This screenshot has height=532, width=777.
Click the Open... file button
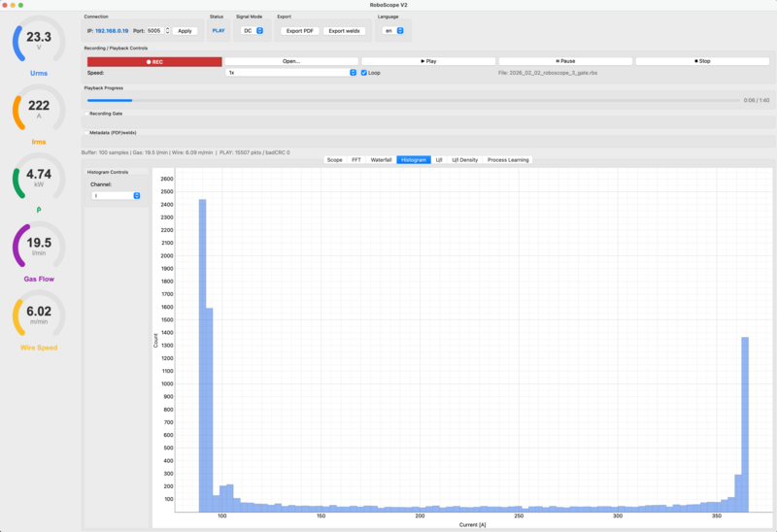tap(291, 61)
